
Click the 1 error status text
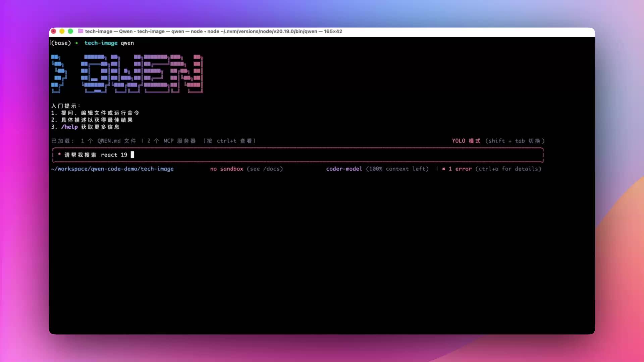(460, 169)
